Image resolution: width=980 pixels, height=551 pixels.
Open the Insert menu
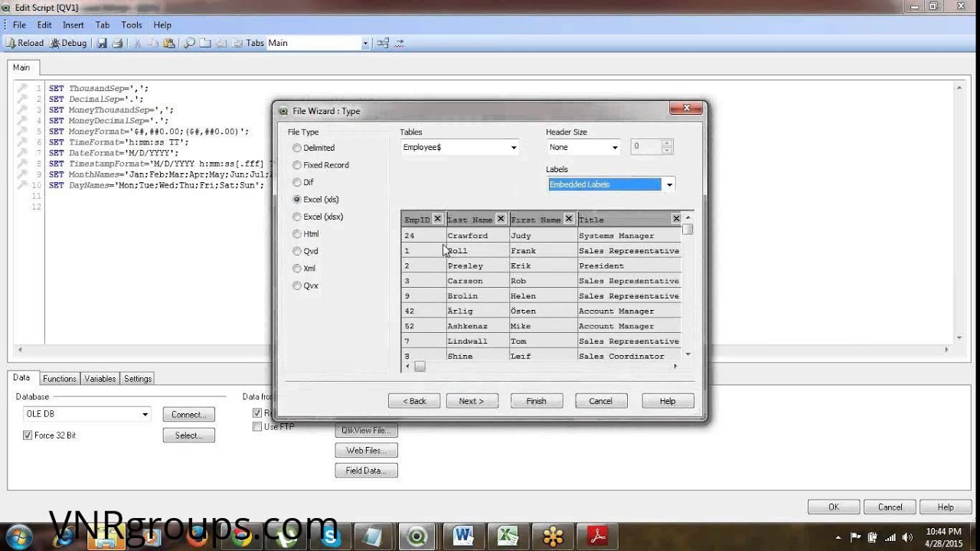(73, 25)
